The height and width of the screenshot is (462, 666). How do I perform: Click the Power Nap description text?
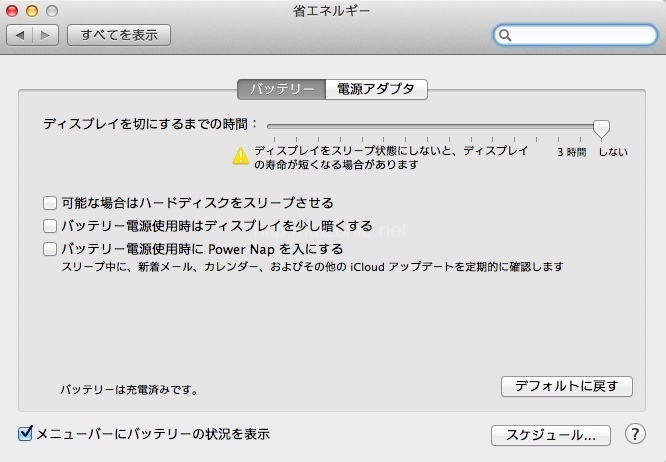click(x=312, y=267)
